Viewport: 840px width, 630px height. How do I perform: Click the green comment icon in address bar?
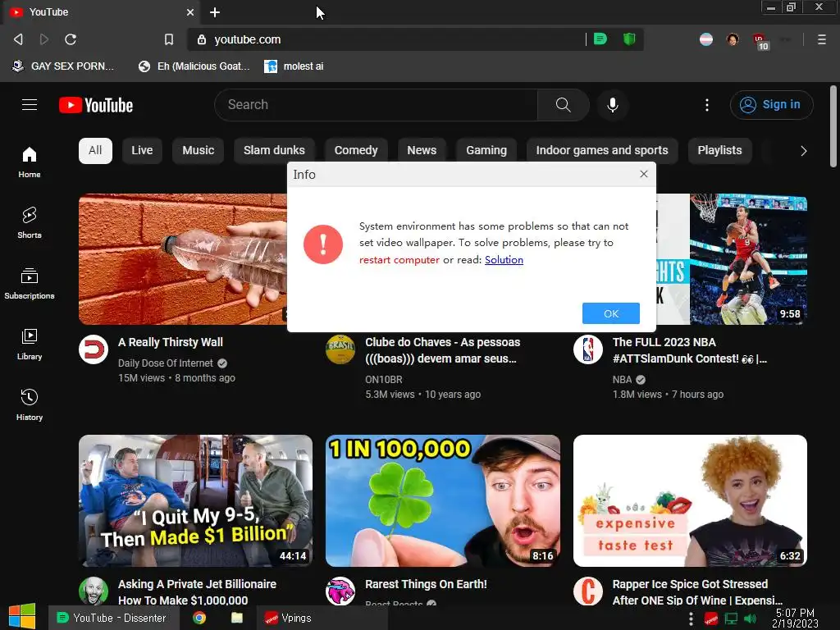coord(600,39)
